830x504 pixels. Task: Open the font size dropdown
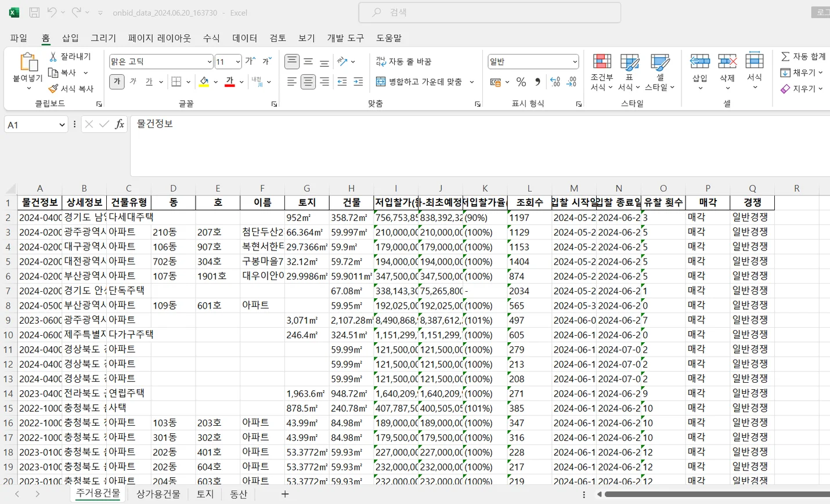pos(237,61)
